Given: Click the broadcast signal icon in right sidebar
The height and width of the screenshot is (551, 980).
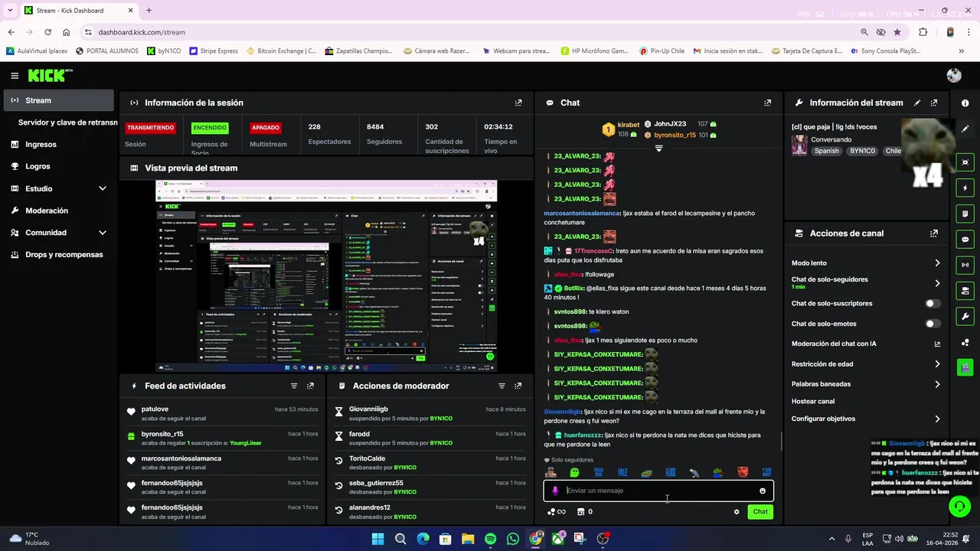Looking at the screenshot, I should click(965, 265).
